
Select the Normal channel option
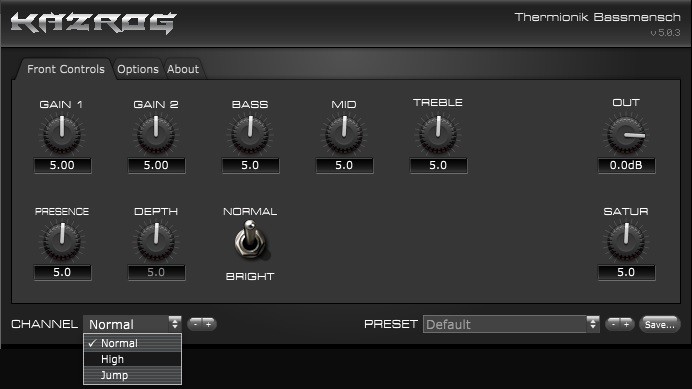tap(132, 343)
